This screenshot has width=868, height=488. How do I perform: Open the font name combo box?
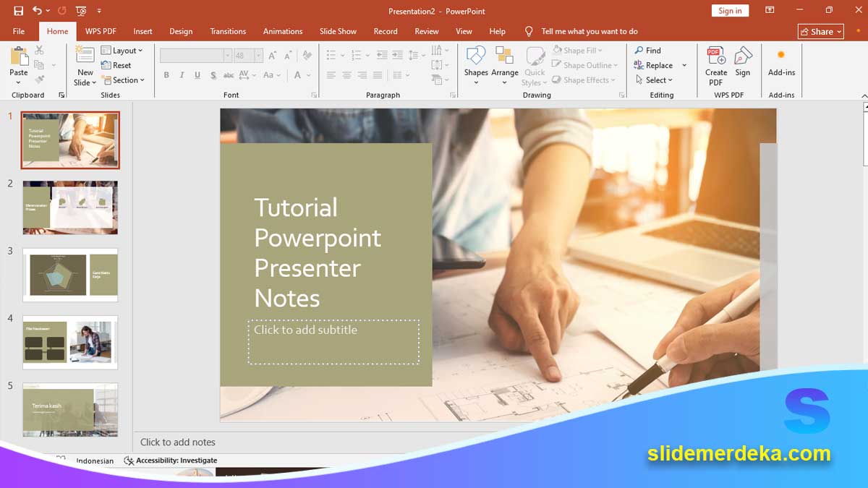195,55
